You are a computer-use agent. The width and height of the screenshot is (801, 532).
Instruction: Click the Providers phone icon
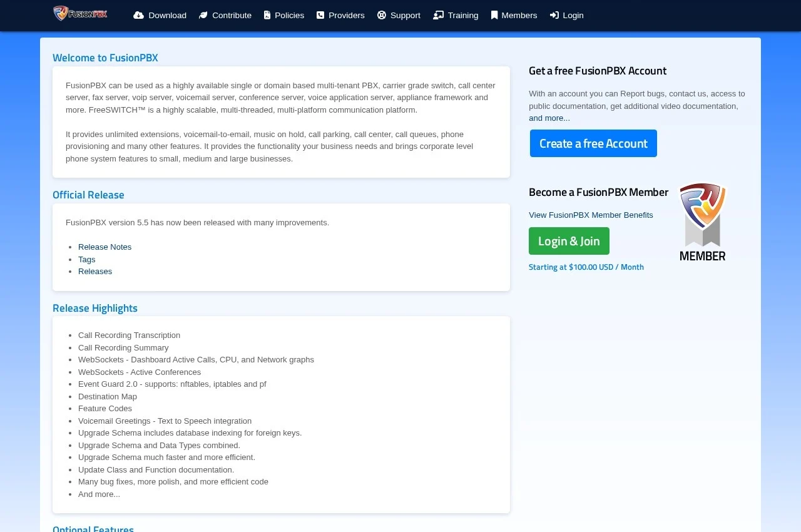tap(320, 15)
